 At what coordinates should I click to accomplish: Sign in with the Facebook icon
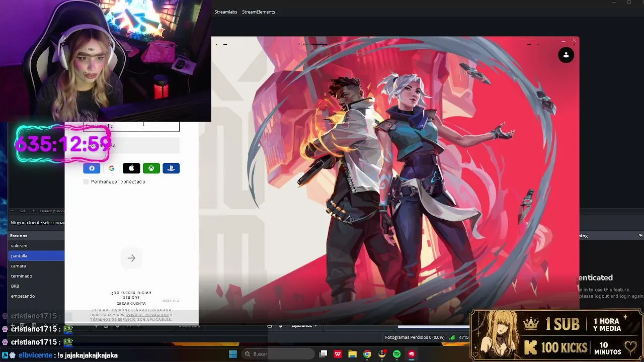tap(92, 168)
